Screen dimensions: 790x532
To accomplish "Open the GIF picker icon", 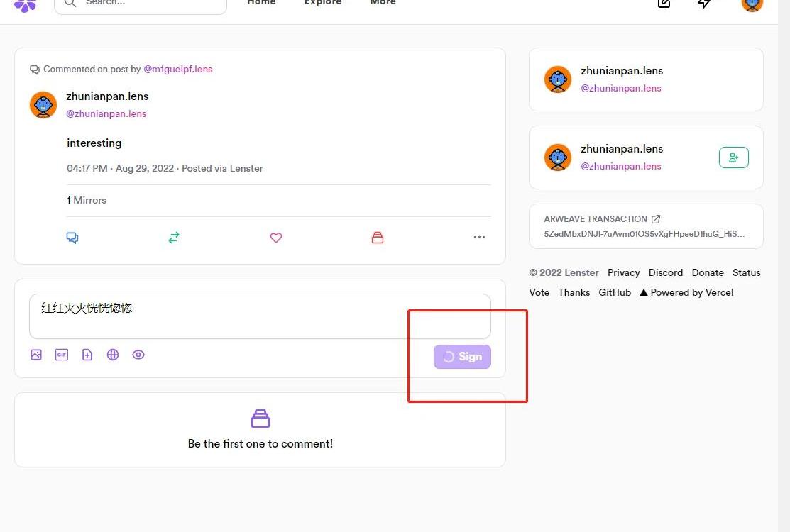I will coord(62,355).
